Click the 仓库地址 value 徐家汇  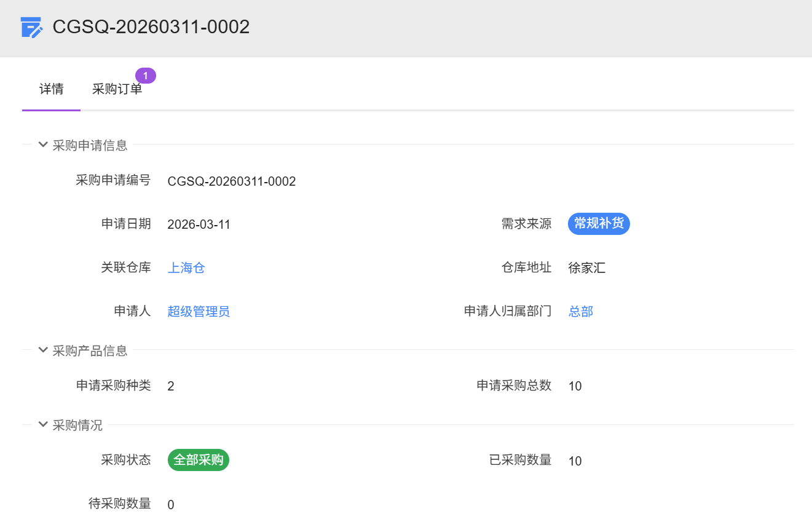point(587,268)
